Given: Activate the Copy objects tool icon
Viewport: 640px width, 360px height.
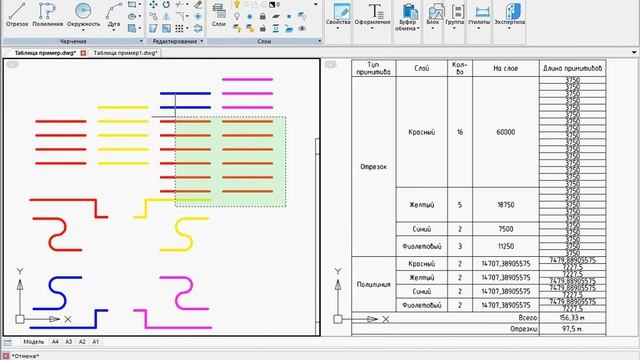Looking at the screenshot, I should click(x=153, y=16).
